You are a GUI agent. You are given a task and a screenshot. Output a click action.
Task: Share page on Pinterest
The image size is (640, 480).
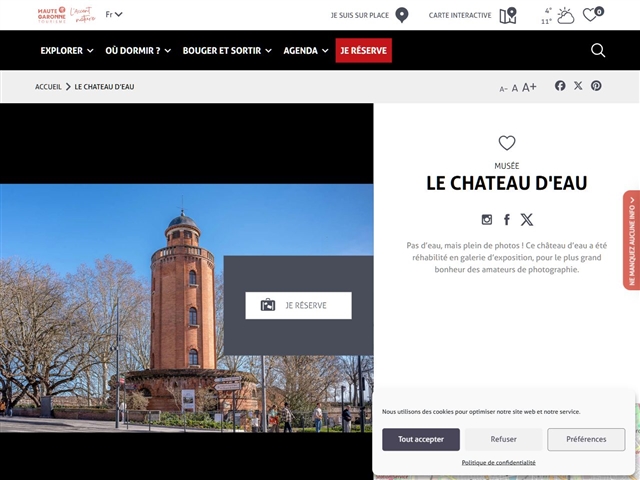(596, 86)
